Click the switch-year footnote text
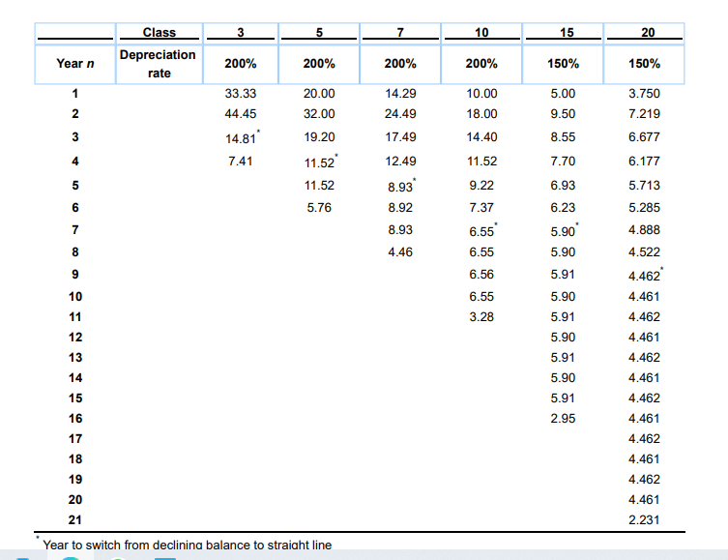The width and height of the screenshot is (728, 560). coord(188,545)
